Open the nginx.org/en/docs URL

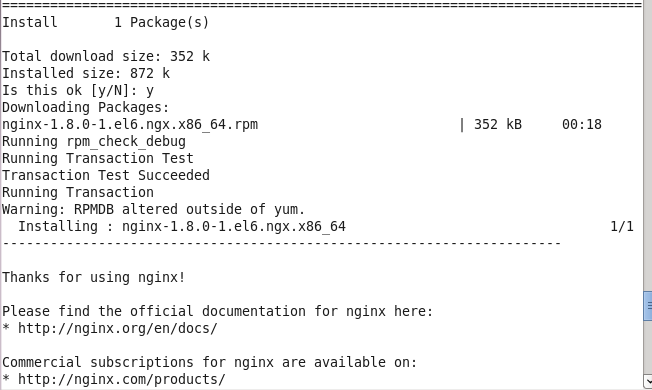(118, 328)
